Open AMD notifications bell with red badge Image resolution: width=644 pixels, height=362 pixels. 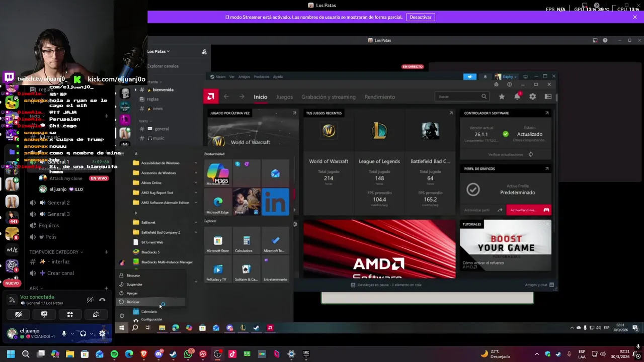click(517, 97)
